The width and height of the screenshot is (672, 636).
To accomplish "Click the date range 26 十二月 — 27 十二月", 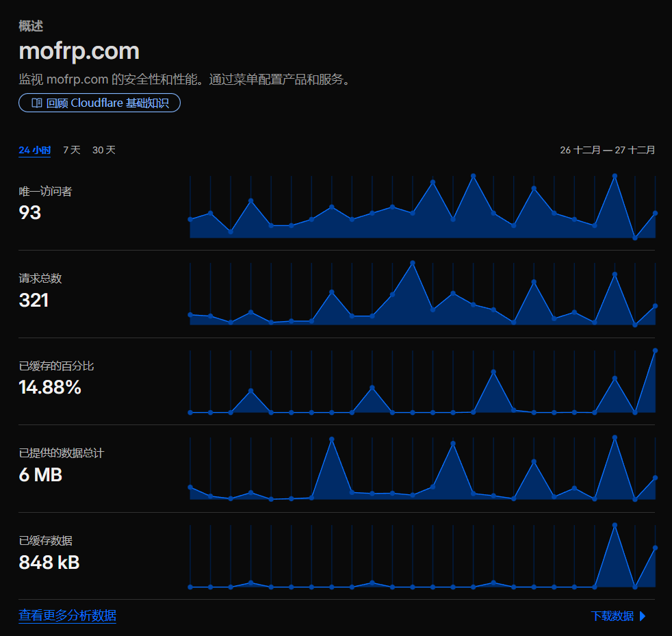I will coord(608,150).
